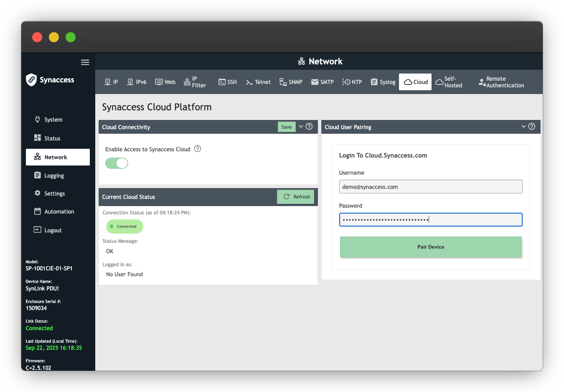The height and width of the screenshot is (392, 564).
Task: Toggle Enable Access to Synaccess Cloud switch
Action: click(117, 163)
